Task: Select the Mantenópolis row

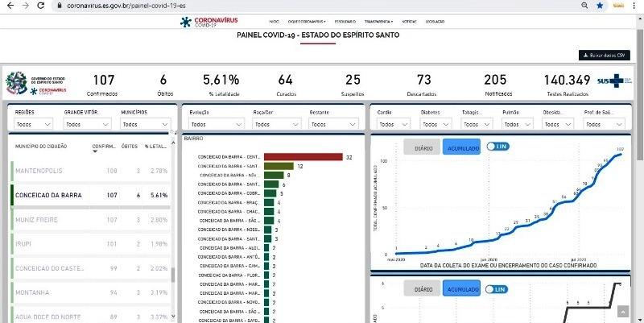Action: 90,171
